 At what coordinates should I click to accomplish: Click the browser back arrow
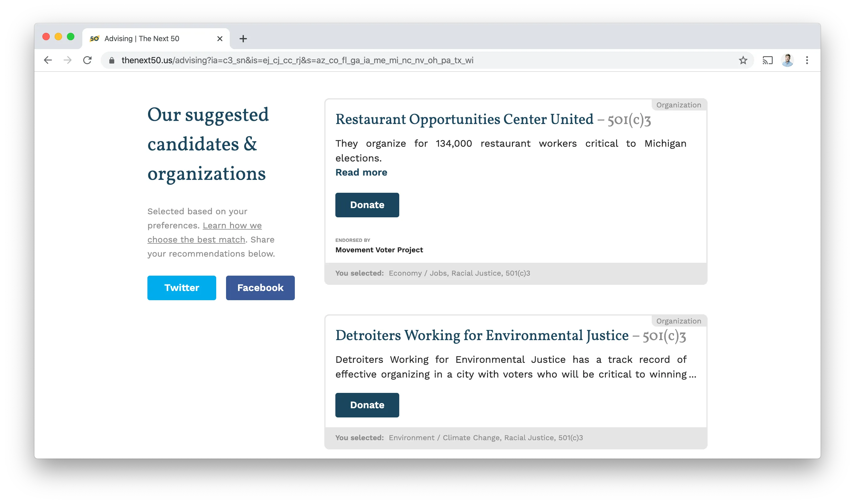[48, 60]
